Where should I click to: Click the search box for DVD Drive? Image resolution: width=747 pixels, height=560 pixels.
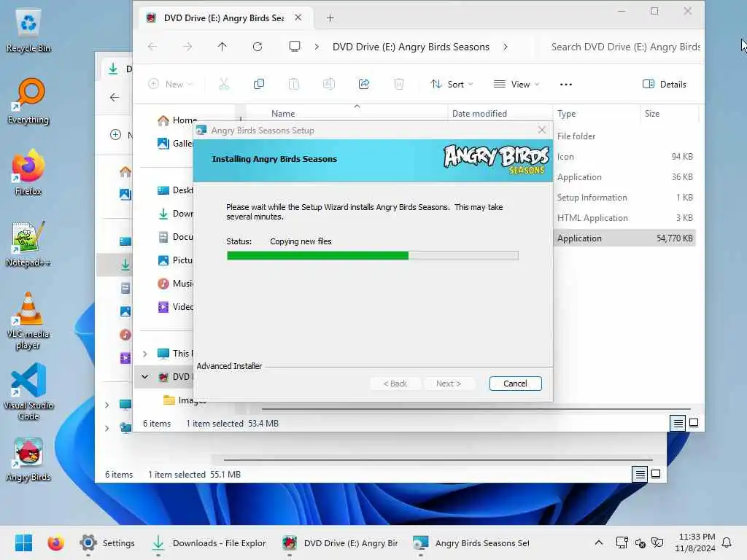point(625,47)
